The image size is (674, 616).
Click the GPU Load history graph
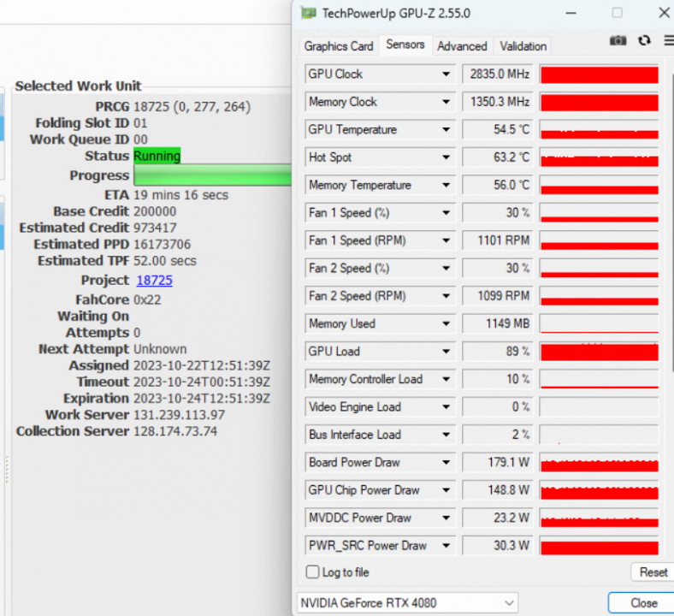[600, 352]
